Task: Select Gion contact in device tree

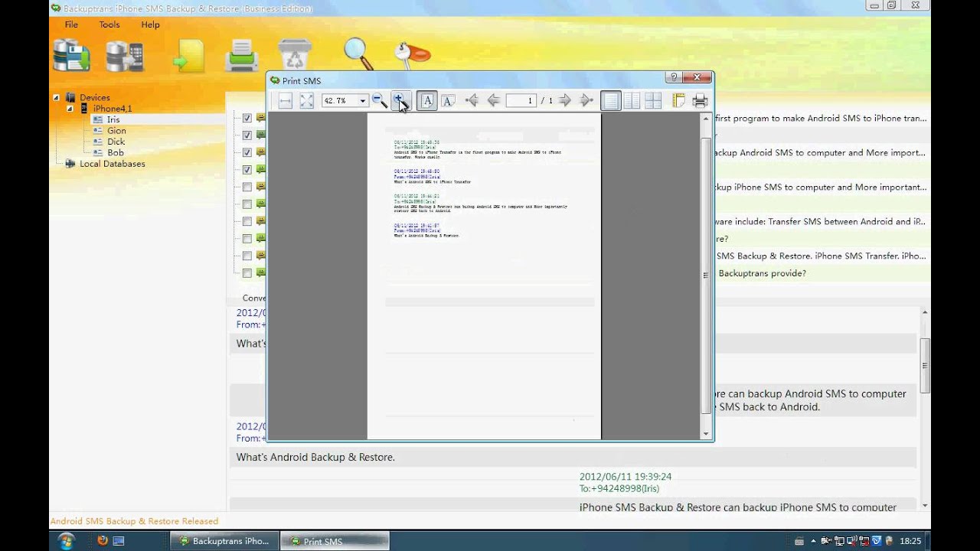Action: pos(116,131)
